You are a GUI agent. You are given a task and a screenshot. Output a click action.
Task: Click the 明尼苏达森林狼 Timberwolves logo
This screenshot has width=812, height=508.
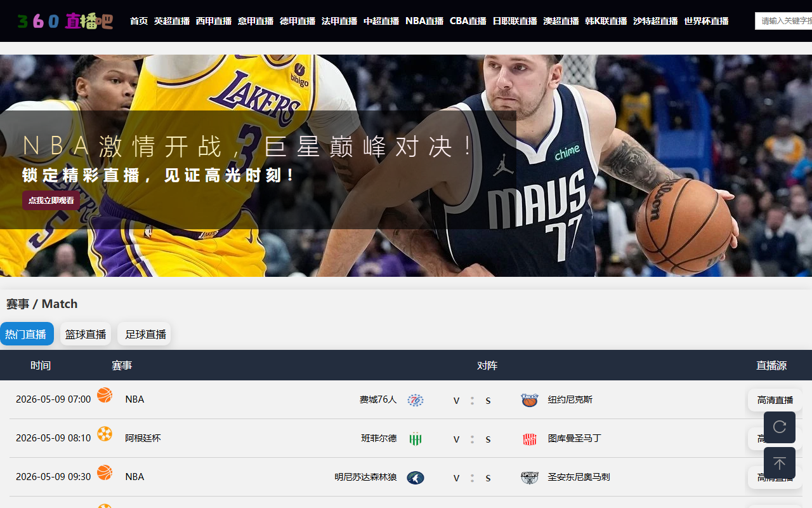coord(416,478)
